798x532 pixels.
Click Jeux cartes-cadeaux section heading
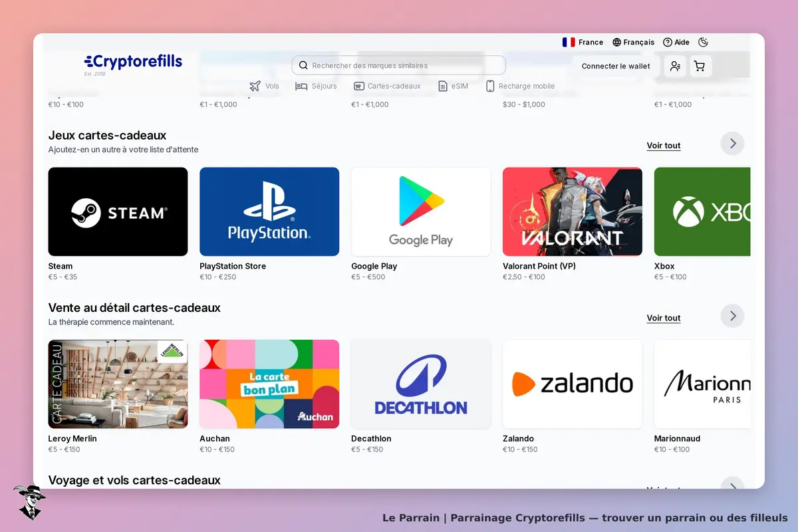coord(108,136)
